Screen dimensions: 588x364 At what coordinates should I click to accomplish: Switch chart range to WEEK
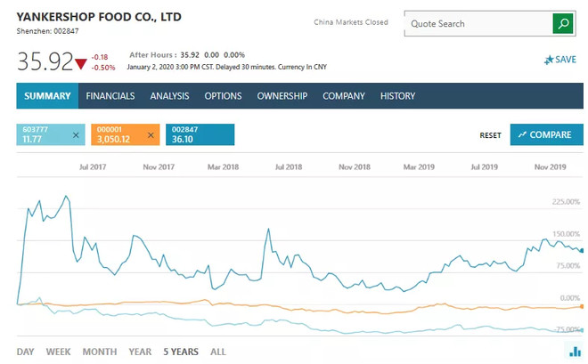click(58, 352)
